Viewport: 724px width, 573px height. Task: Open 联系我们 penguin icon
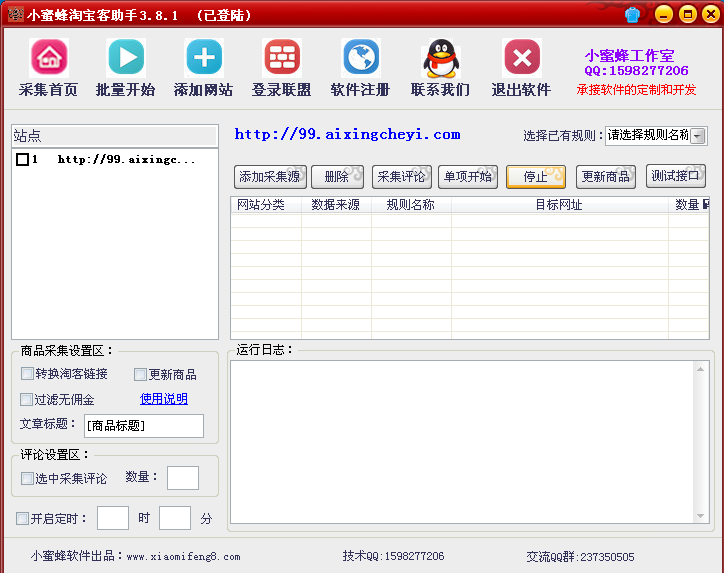click(x=441, y=58)
